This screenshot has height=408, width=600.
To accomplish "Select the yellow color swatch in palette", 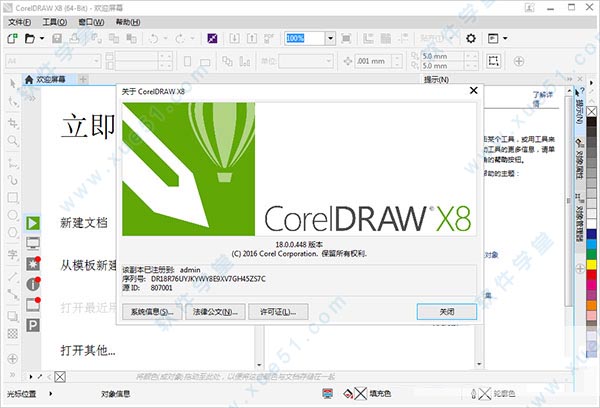I will pyautogui.click(x=591, y=264).
